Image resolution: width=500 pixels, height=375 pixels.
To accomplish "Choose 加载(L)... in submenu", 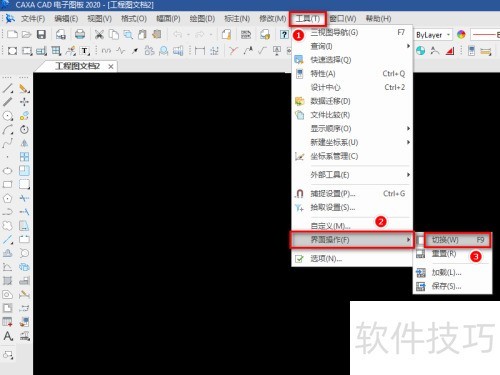I will pyautogui.click(x=453, y=272).
